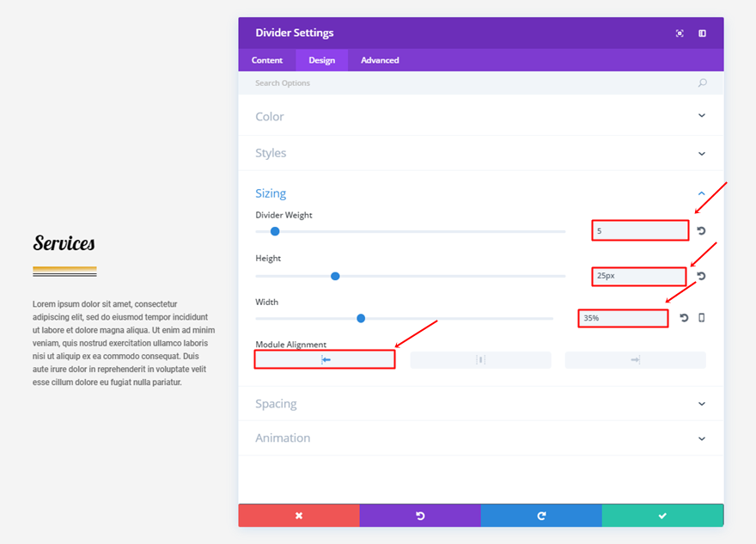The image size is (756, 544).
Task: Click the search magnifier icon
Action: click(702, 83)
